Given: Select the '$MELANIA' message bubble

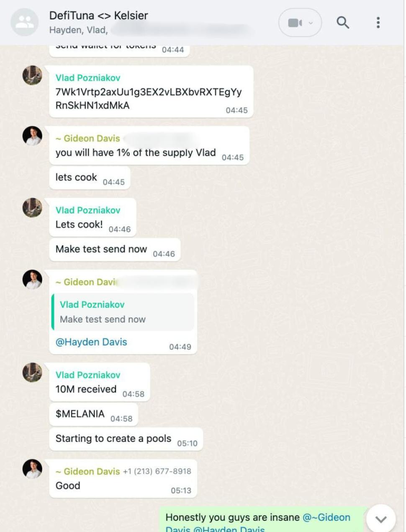Looking at the screenshot, I should tap(94, 415).
